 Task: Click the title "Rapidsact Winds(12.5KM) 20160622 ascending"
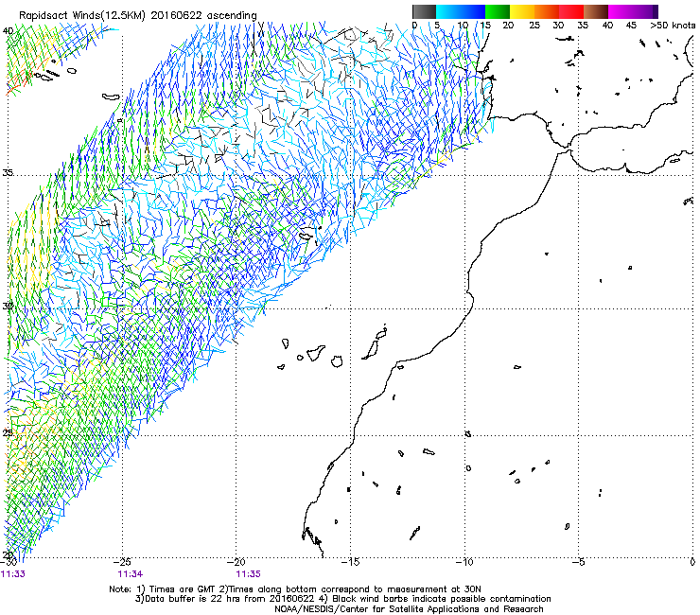tap(138, 16)
